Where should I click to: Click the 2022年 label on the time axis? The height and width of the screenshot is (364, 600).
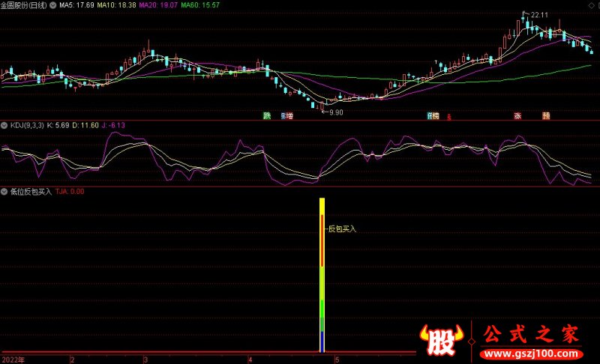click(13, 360)
